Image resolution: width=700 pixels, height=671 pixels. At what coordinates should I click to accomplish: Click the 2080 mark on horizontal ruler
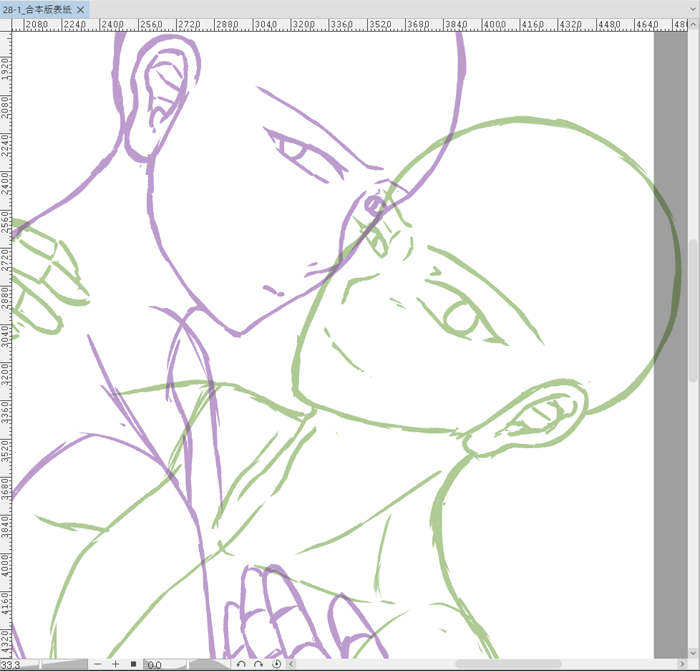click(x=37, y=25)
